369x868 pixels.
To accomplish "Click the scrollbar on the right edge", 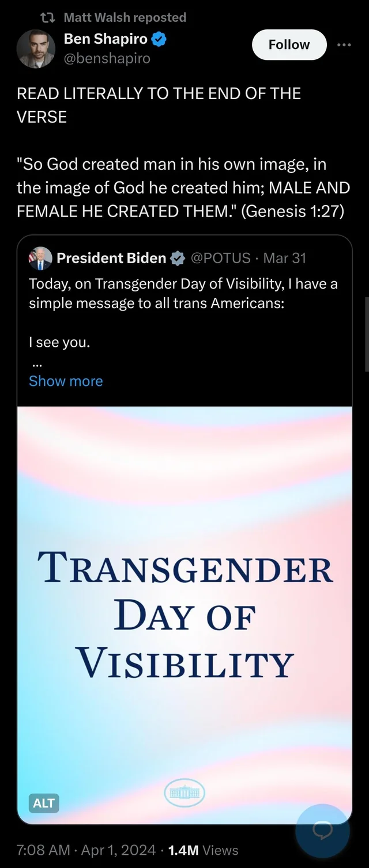I will [x=366, y=334].
